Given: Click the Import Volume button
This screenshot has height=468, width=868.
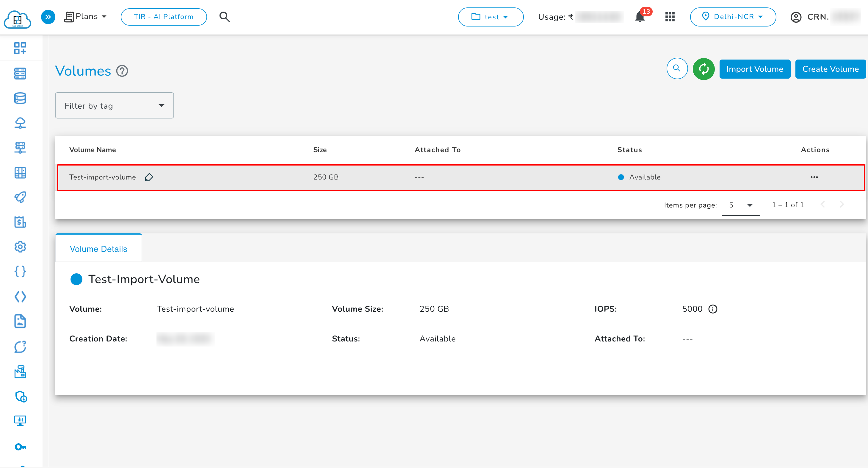Looking at the screenshot, I should click(755, 69).
